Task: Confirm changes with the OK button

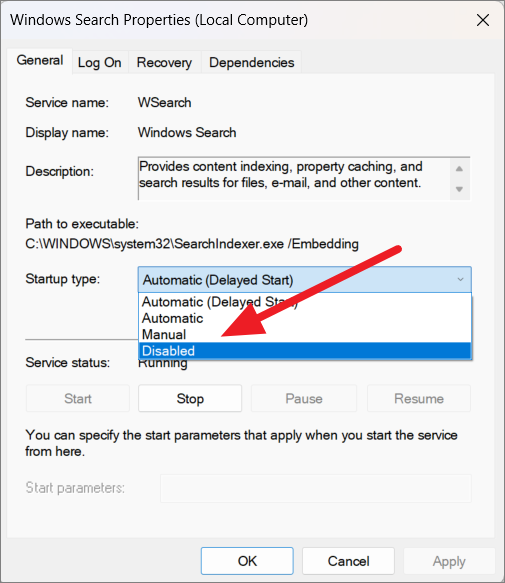Action: pyautogui.click(x=247, y=561)
